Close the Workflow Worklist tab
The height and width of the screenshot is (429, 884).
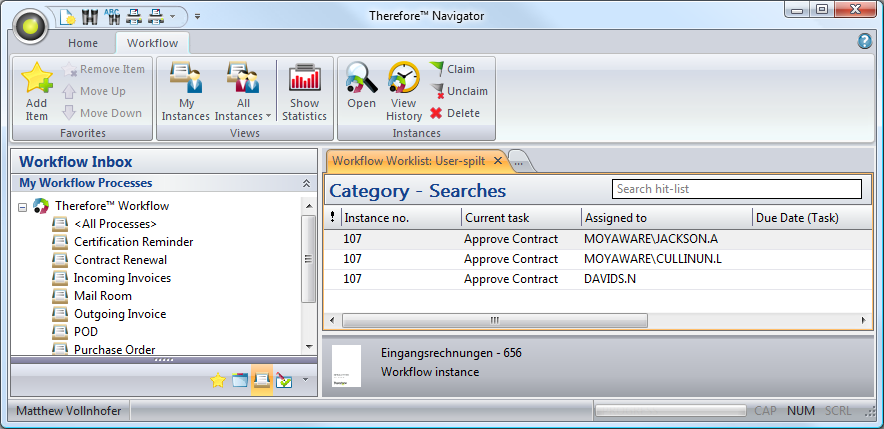click(498, 161)
